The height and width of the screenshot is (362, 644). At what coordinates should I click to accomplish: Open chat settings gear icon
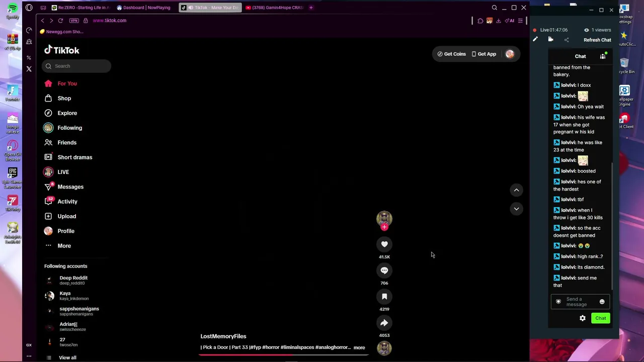583,318
